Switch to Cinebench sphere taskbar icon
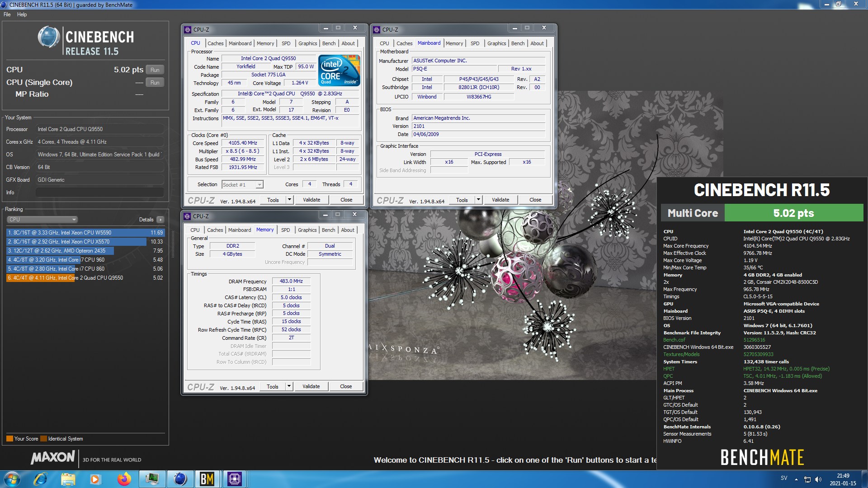Screen dimensions: 868x488 (x=180, y=479)
